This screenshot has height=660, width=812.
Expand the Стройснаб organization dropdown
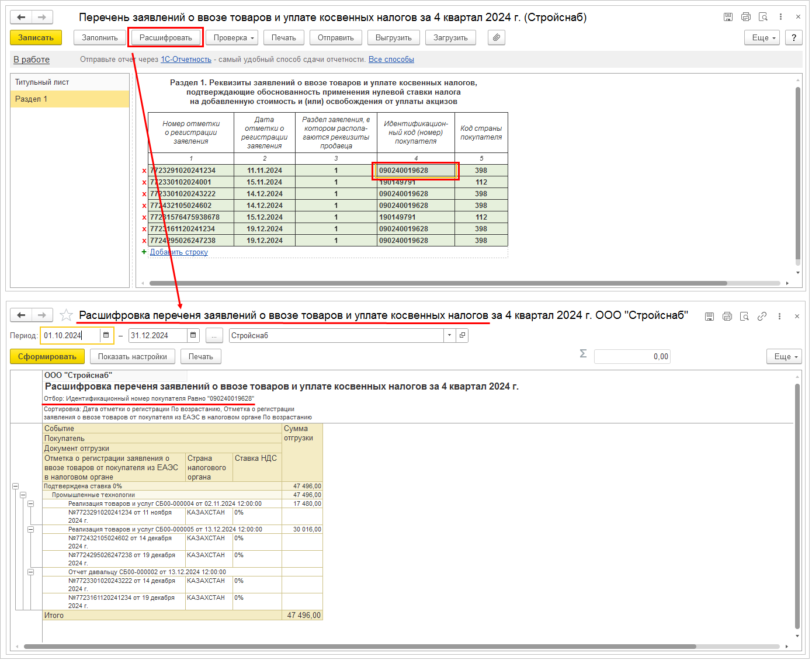[x=449, y=335]
